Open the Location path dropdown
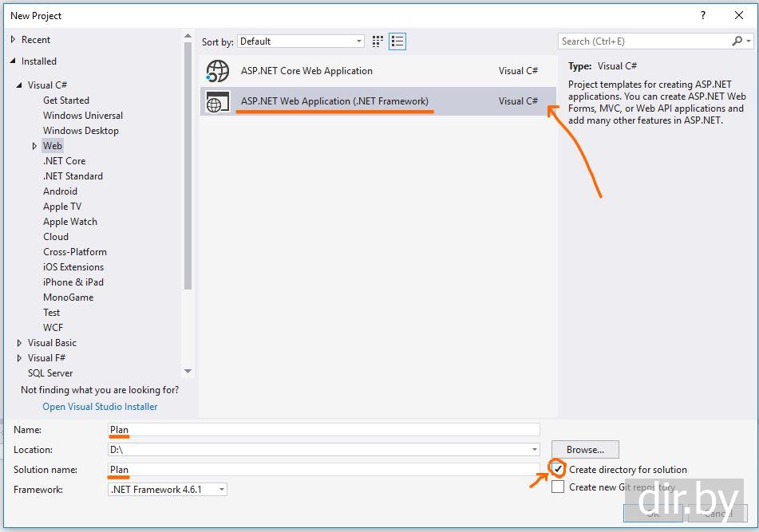The height and width of the screenshot is (532, 759). pos(535,449)
